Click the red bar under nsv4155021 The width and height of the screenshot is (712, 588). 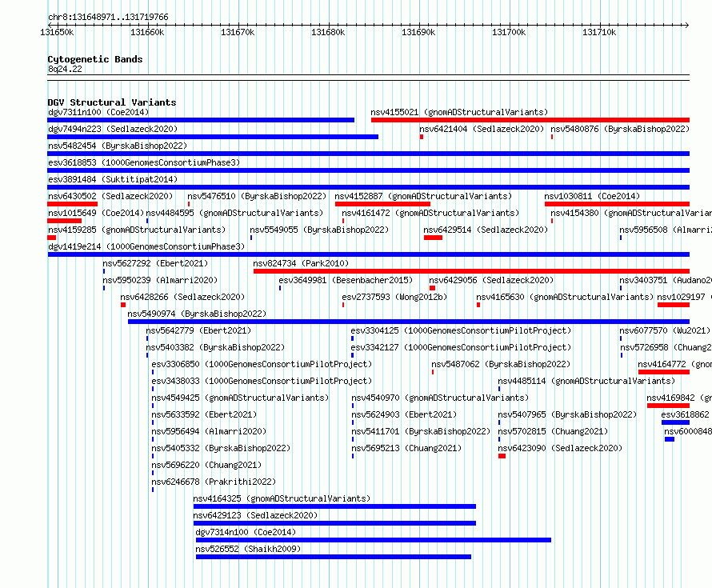pyautogui.click(x=530, y=120)
